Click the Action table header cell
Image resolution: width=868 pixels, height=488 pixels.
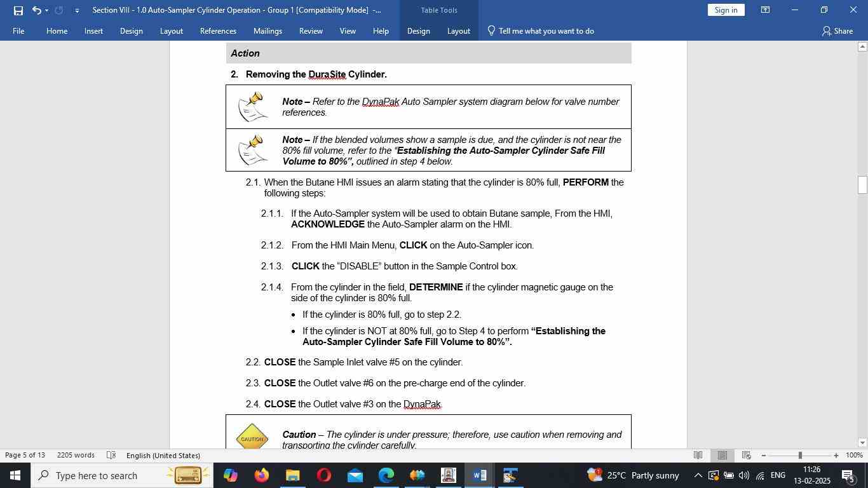point(428,53)
